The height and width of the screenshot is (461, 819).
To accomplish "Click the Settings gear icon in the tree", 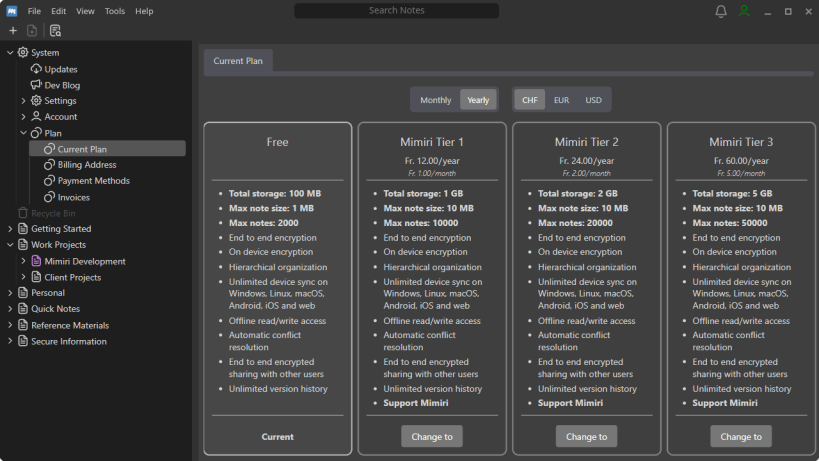I will [x=36, y=100].
